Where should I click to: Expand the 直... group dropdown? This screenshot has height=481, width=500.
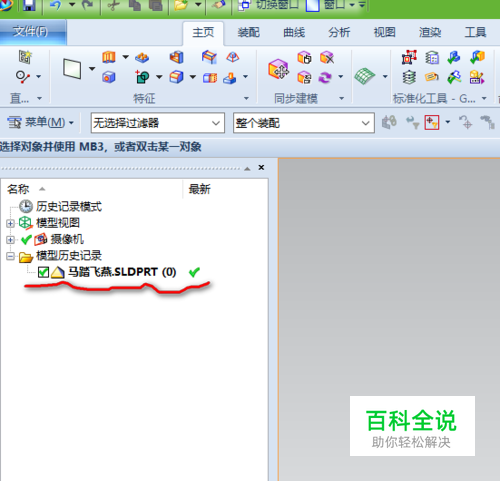click(39, 98)
